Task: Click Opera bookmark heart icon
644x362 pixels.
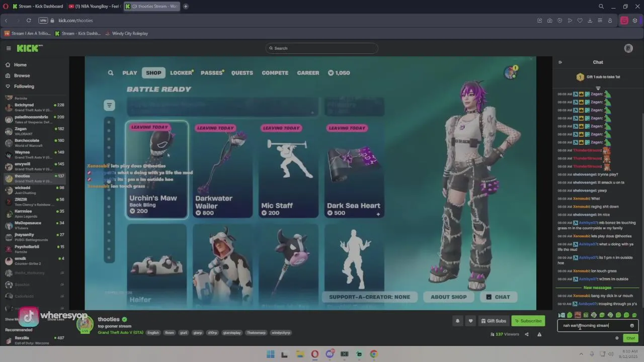Action: click(x=580, y=21)
